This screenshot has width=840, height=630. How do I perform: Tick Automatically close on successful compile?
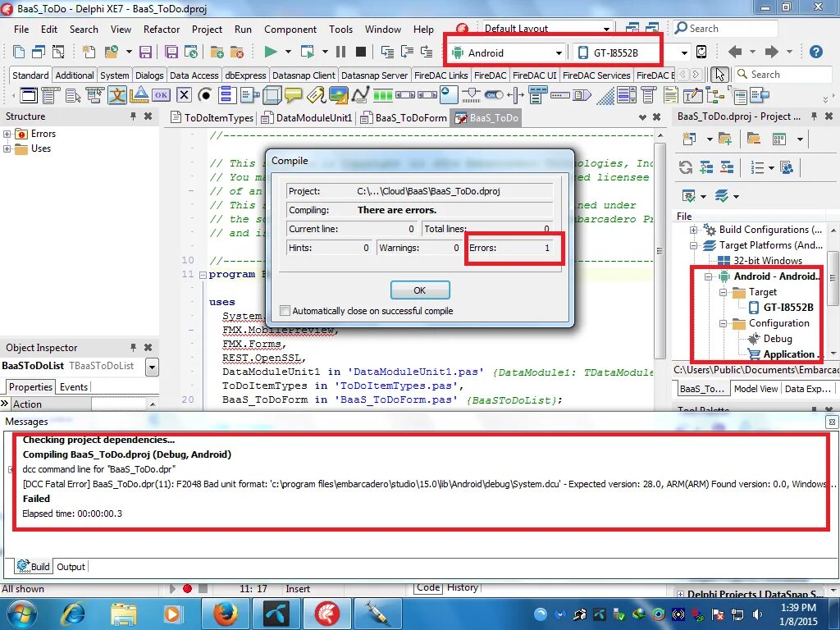(285, 311)
